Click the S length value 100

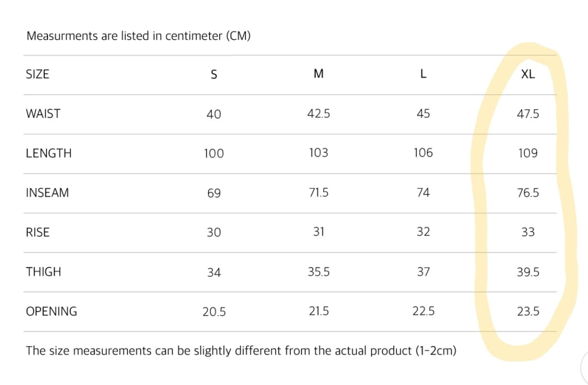[214, 154]
